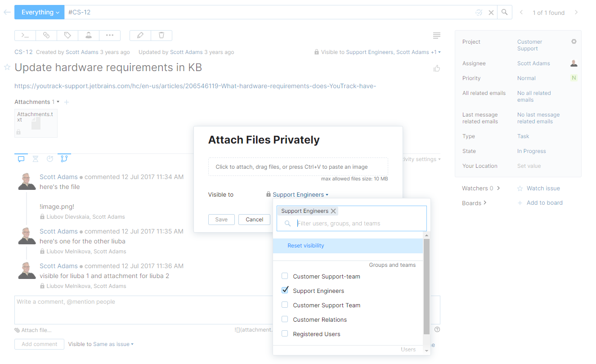Click the assign user icon in toolbar
This screenshot has width=596, height=364.
pos(88,35)
